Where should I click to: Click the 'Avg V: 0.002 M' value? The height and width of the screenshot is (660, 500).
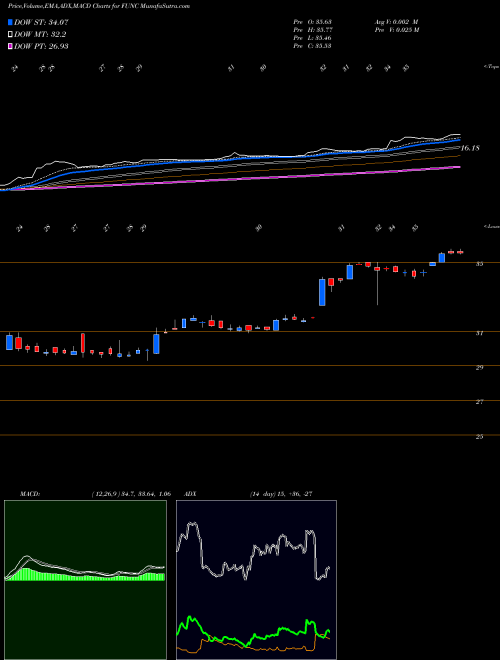pyautogui.click(x=398, y=22)
